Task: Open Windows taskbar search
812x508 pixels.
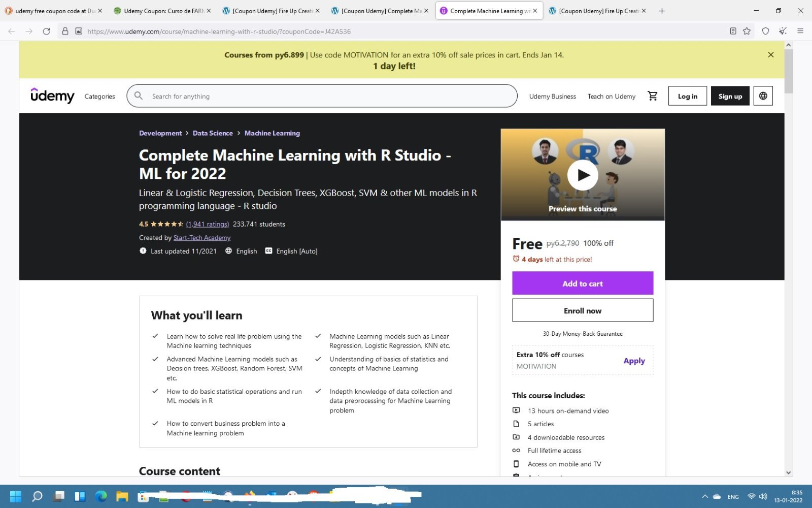Action: coord(37,496)
